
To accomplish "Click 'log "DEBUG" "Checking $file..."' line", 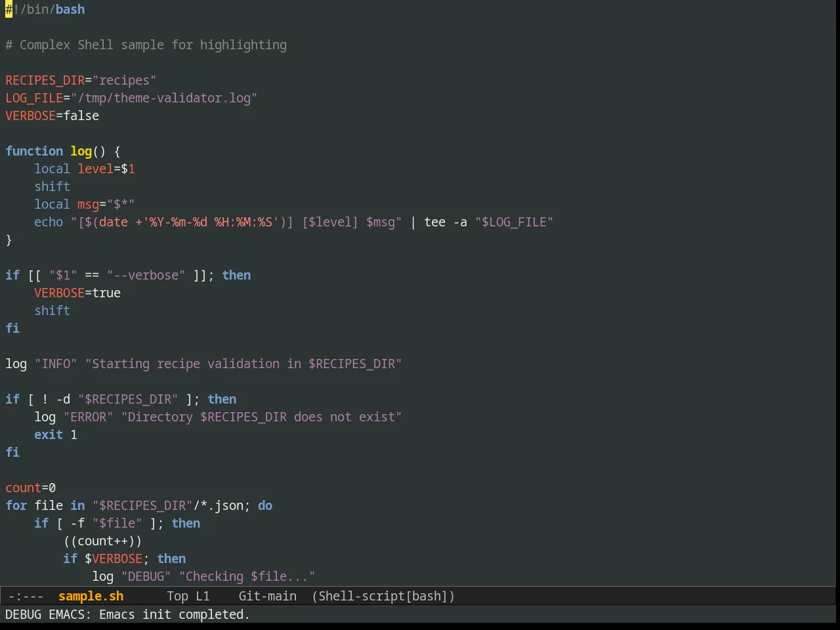I will [203, 576].
